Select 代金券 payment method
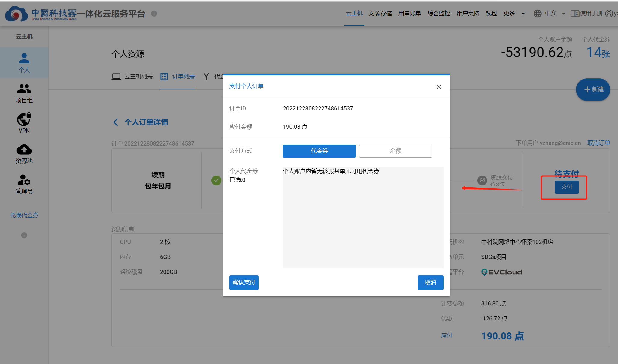 [x=319, y=151]
